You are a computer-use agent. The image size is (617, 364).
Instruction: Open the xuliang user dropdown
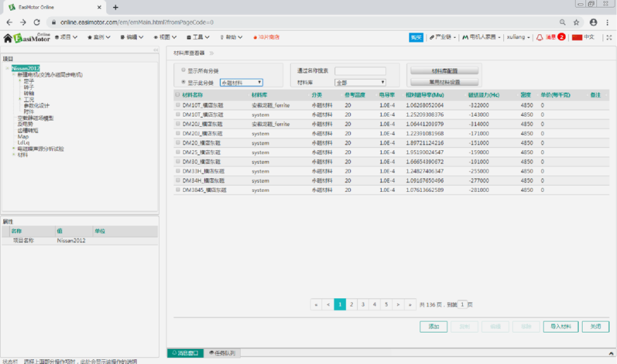point(518,37)
